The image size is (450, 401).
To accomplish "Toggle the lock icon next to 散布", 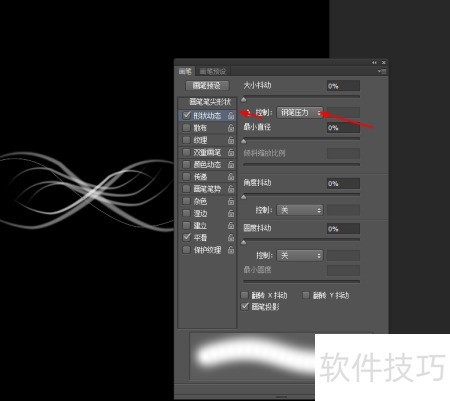I will tap(231, 128).
